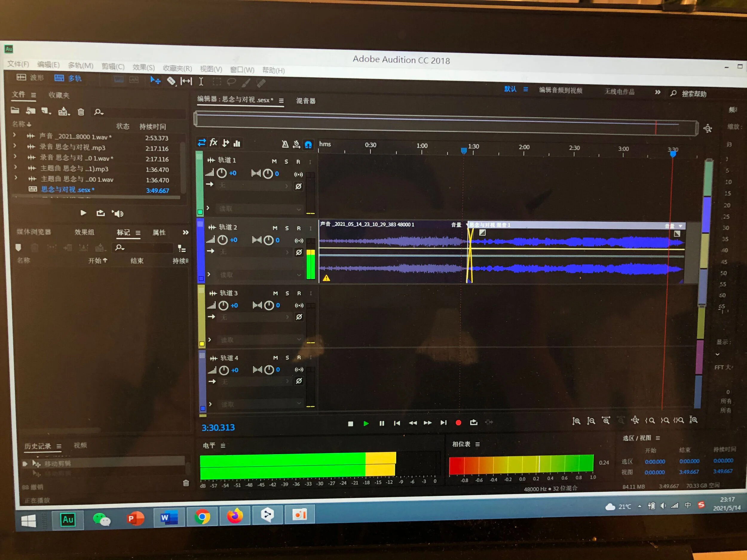The width and height of the screenshot is (747, 560).
Task: Toggle loop playback in transport controls
Action: [474, 422]
